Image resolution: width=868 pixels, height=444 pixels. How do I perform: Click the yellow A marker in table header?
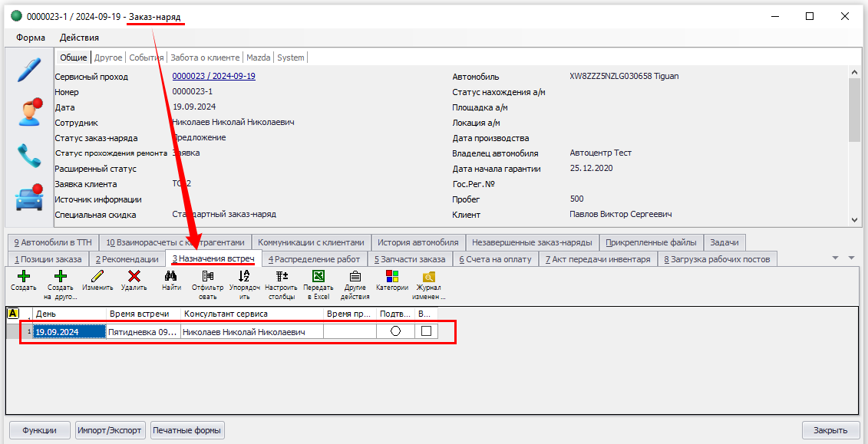[x=13, y=313]
